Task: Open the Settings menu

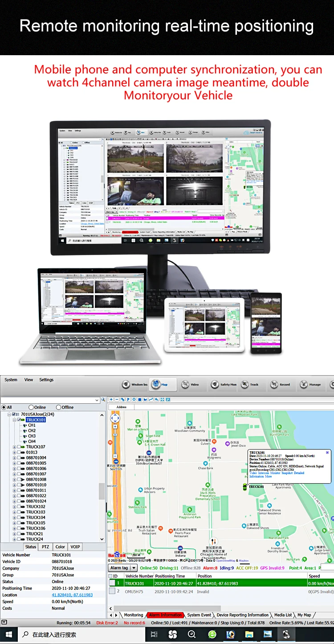Action: pyautogui.click(x=46, y=380)
